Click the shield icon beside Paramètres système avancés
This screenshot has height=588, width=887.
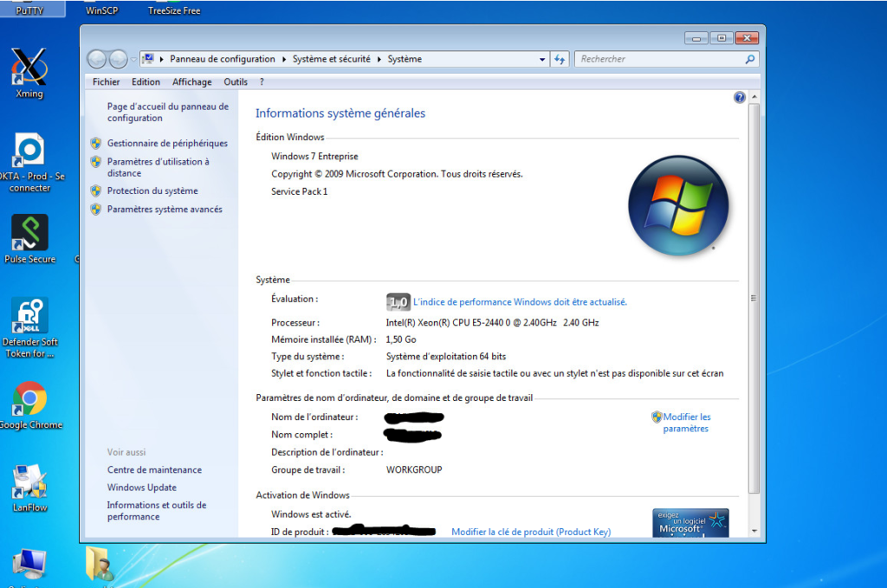tap(96, 210)
